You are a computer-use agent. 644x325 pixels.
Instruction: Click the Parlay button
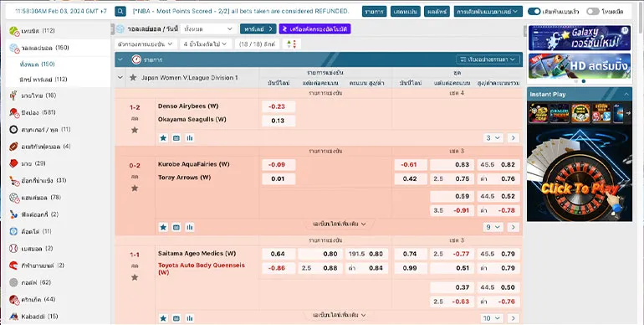click(x=258, y=28)
